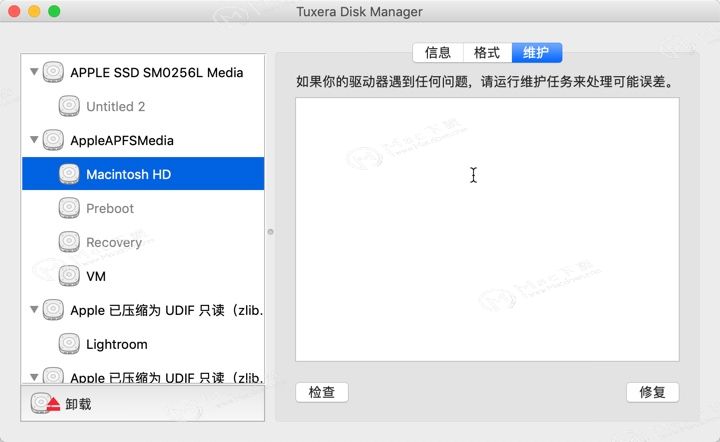Zoom the window with the green button
Screen dimensions: 720x442
tap(54, 11)
